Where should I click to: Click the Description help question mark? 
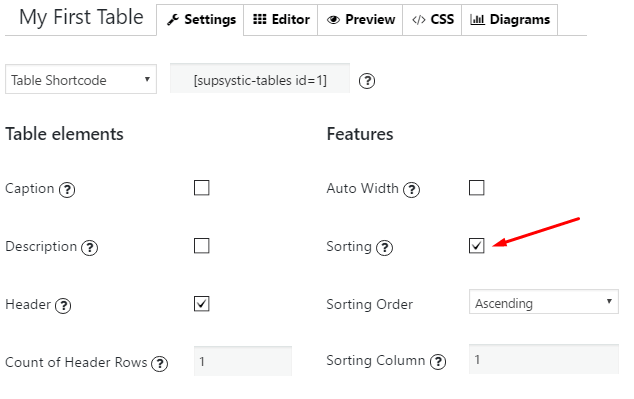point(90,247)
